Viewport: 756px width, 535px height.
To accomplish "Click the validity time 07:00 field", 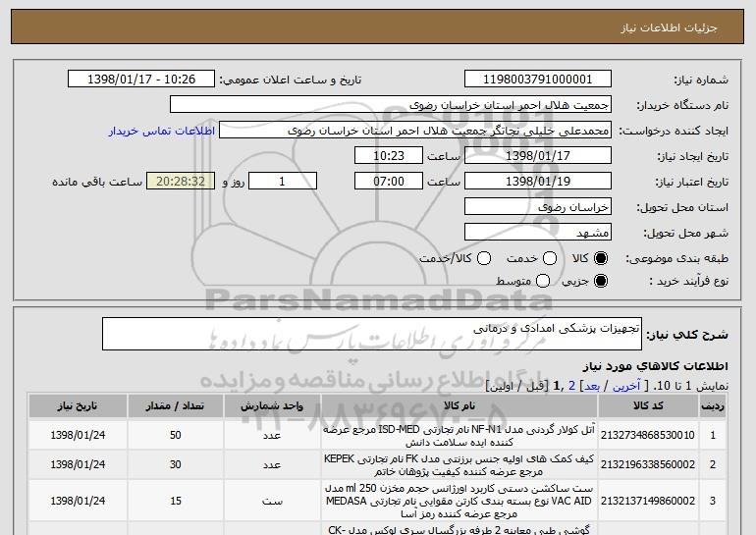I will [x=389, y=182].
